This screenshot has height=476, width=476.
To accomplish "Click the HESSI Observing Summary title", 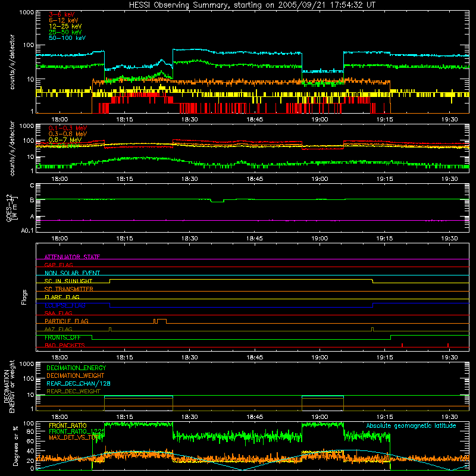I will point(252,5).
